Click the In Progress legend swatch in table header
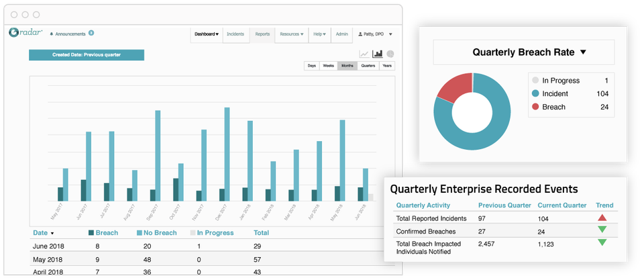644x278 pixels. [x=193, y=233]
